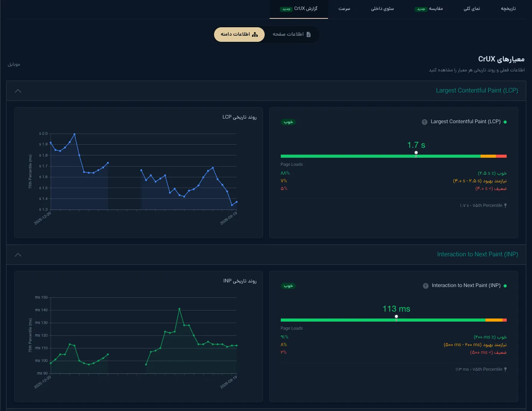
Task: Click the pin icon next to ۱.۷ s 75th Percentile
Action: click(x=505, y=206)
